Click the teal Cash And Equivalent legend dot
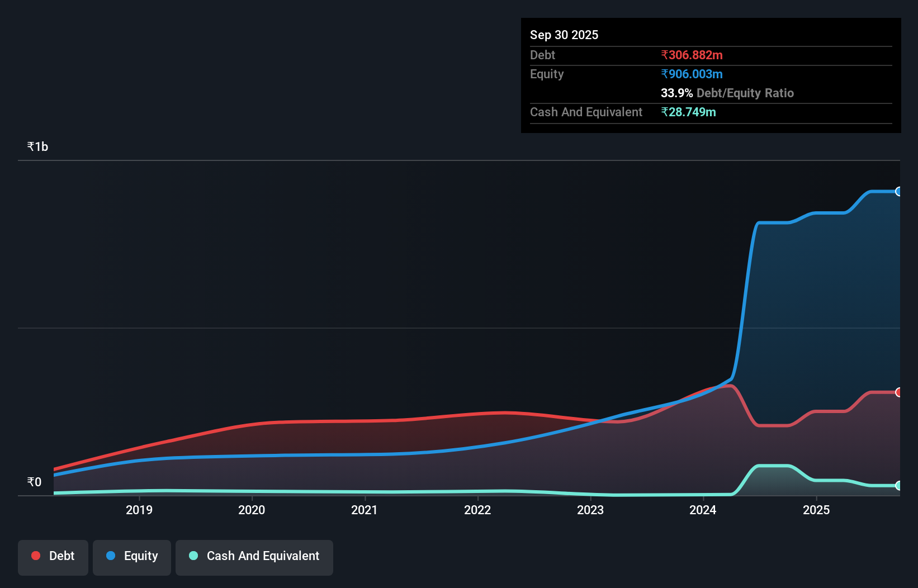Screen dimensions: 918x588 pyautogui.click(x=192, y=556)
